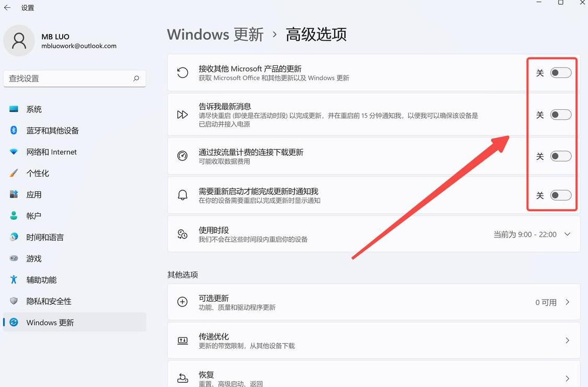Click 使用时段 title text
Screen dimensions: 588x387
click(214, 230)
